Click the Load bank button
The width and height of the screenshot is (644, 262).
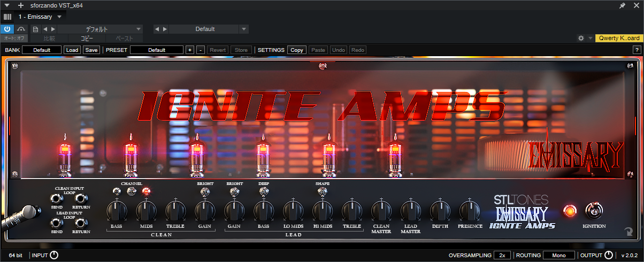click(x=72, y=50)
